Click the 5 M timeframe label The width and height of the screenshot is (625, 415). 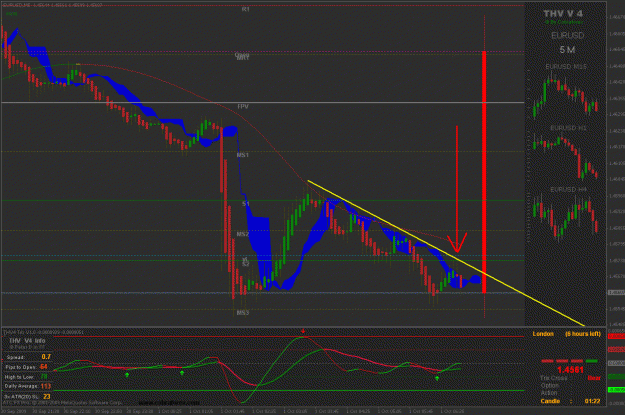(x=567, y=50)
